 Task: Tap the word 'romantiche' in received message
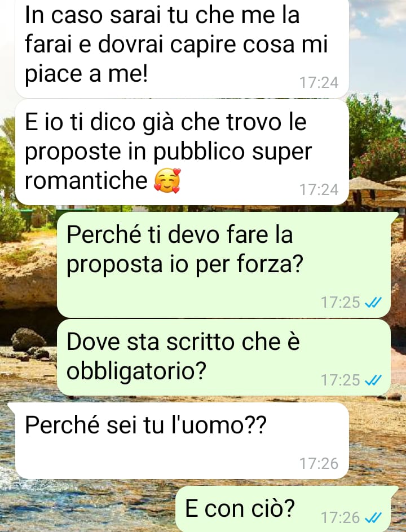coord(86,180)
